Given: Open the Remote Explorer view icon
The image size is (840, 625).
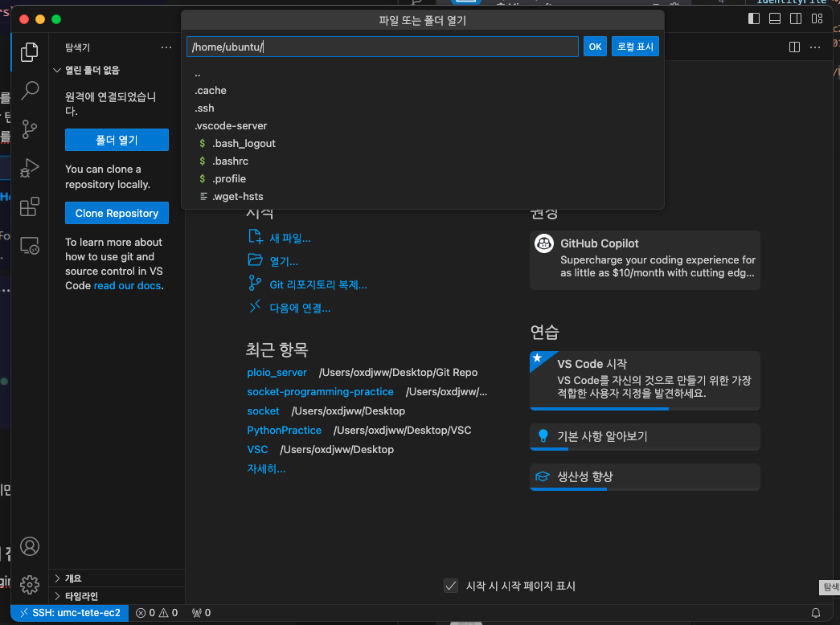Looking at the screenshot, I should point(30,245).
